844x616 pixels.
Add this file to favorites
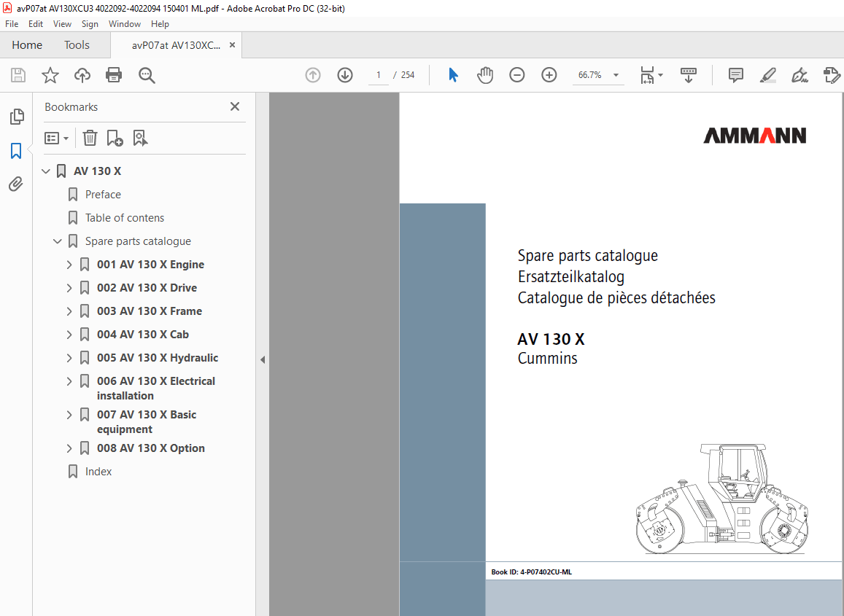[50, 75]
